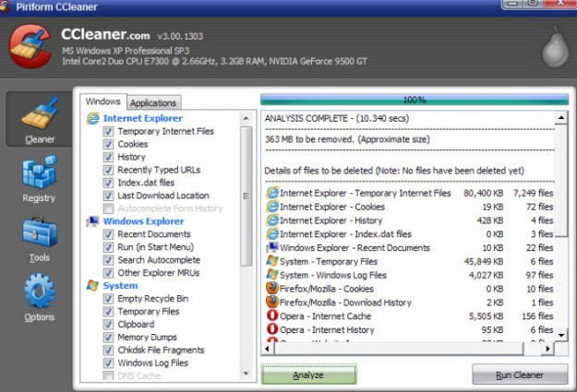Click Internet Explorer icon in checklist
The width and height of the screenshot is (577, 392).
click(x=92, y=118)
